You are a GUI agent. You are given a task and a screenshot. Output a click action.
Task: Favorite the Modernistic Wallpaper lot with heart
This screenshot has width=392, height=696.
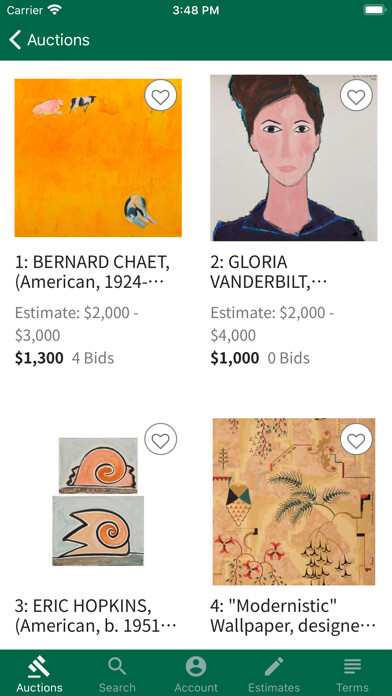tap(356, 439)
